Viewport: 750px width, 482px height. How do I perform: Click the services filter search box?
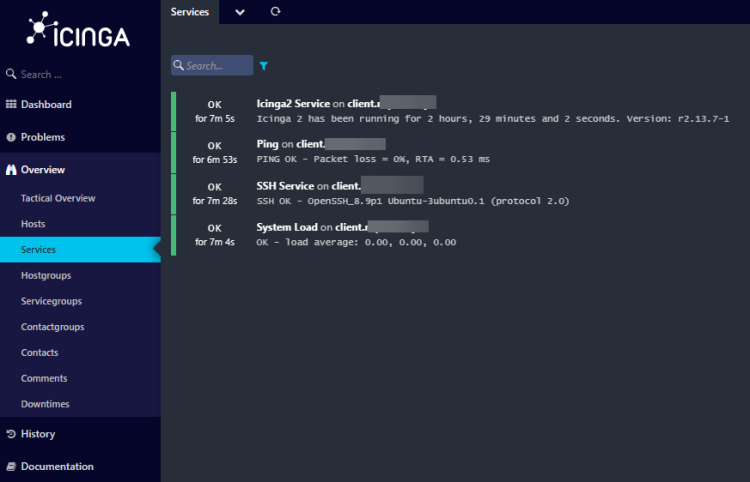coord(212,66)
